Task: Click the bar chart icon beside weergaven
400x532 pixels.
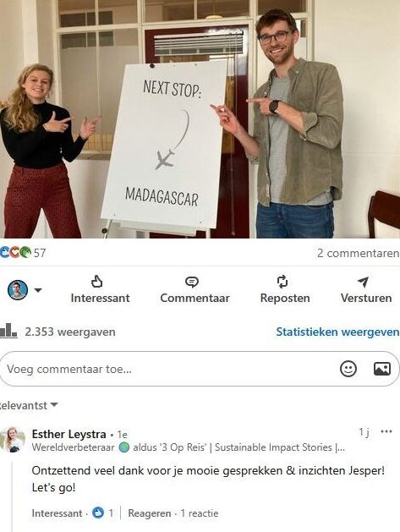Action: coord(8,331)
